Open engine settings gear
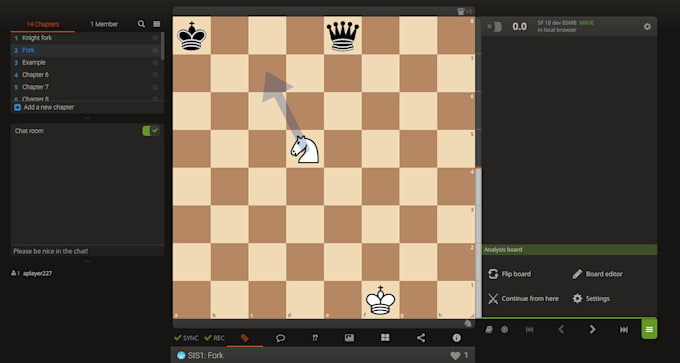This screenshot has height=363, width=680. click(x=647, y=27)
